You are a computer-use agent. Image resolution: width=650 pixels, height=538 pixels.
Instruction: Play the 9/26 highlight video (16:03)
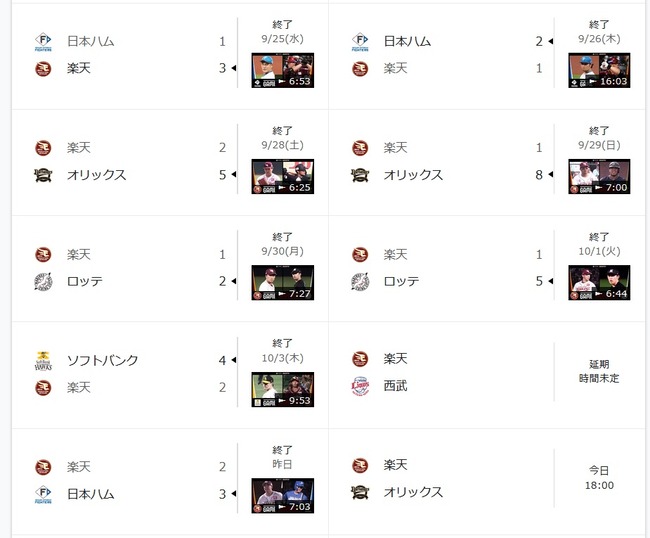599,70
